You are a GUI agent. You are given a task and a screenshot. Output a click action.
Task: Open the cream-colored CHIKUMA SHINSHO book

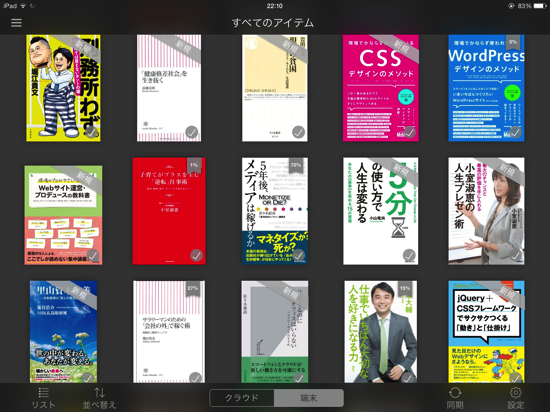pyautogui.click(x=275, y=88)
